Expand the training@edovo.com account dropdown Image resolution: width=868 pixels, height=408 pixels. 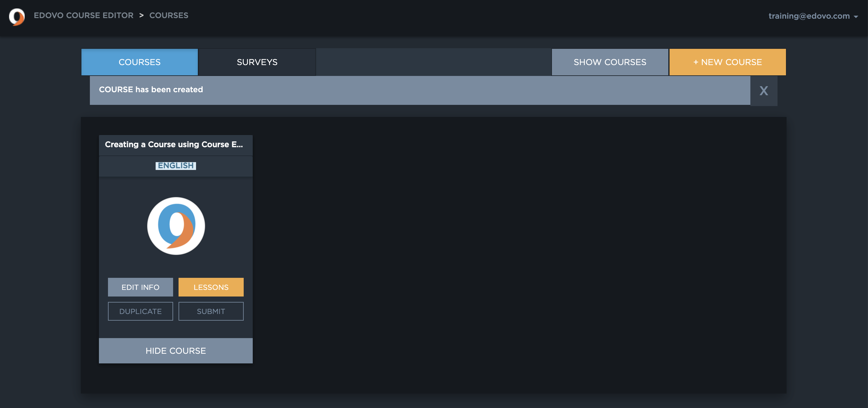pyautogui.click(x=813, y=16)
